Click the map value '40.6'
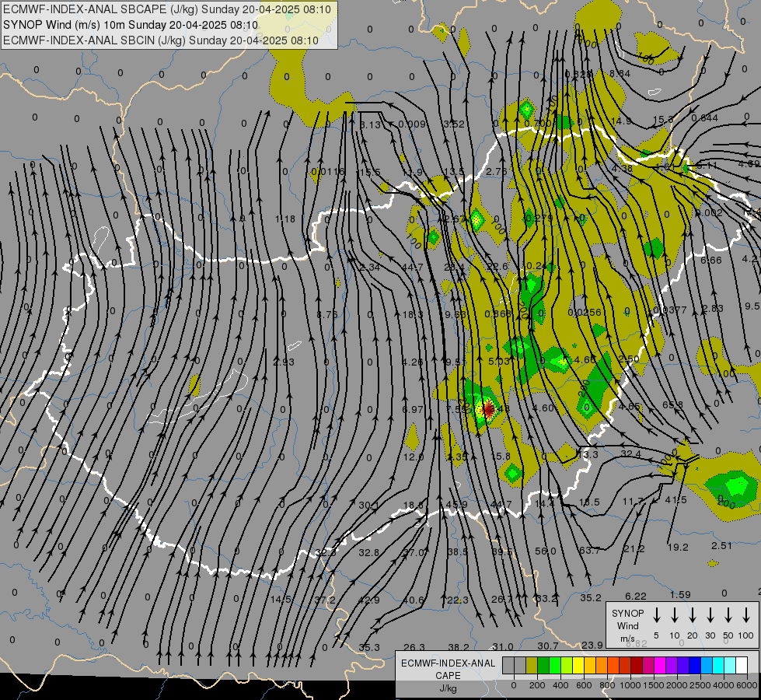The image size is (761, 700). [414, 600]
